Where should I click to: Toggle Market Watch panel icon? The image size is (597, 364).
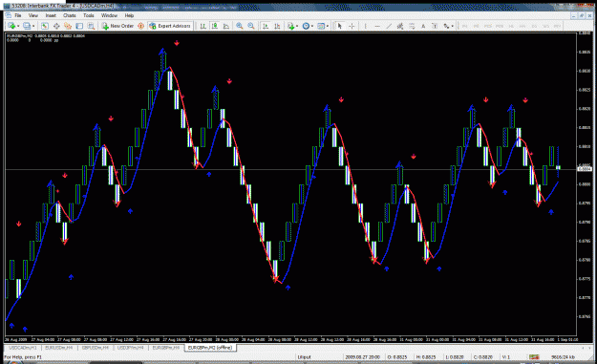[45, 26]
